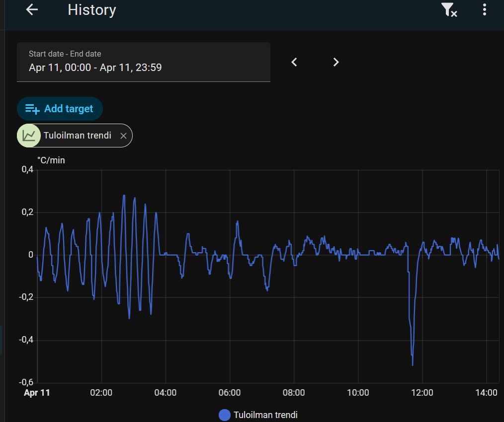
Task: Open the Start date - End date picker
Action: point(143,62)
